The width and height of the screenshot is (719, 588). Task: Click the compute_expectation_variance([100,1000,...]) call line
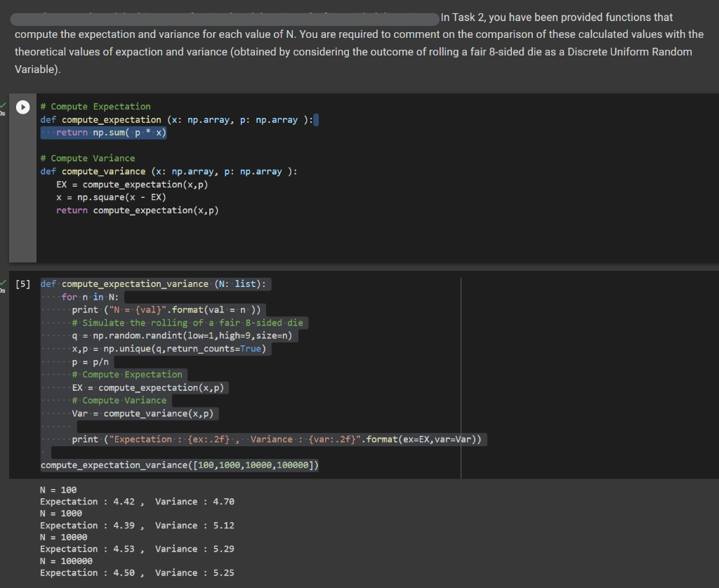(x=179, y=465)
